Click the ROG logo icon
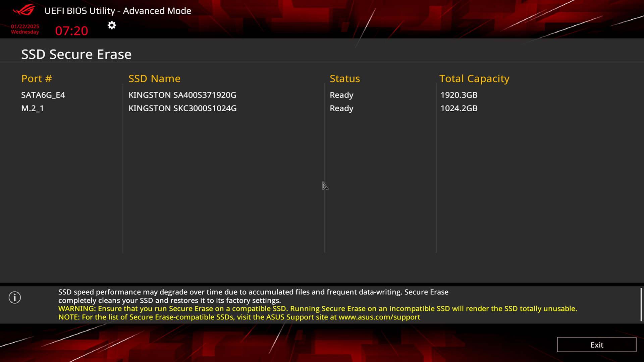The image size is (644, 362). pyautogui.click(x=24, y=10)
